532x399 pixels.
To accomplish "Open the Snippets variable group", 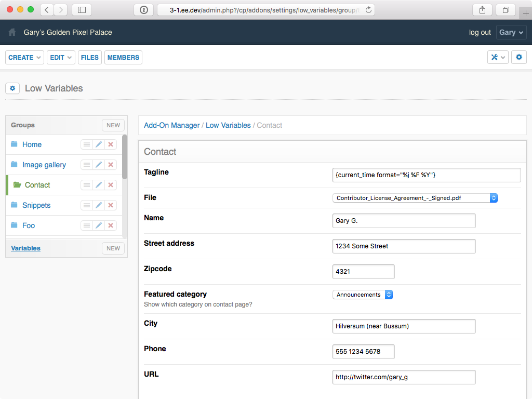I will pos(36,205).
